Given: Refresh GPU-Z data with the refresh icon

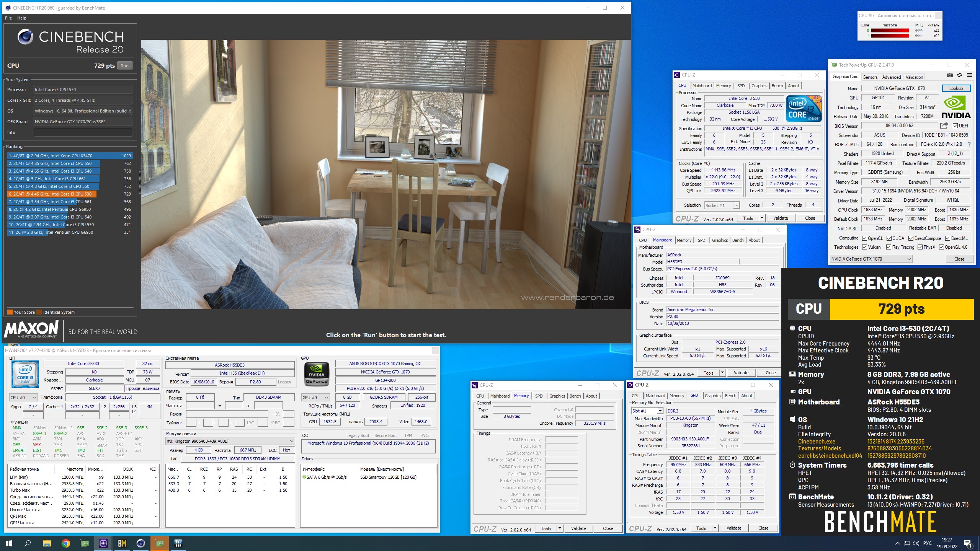Looking at the screenshot, I should point(959,75).
